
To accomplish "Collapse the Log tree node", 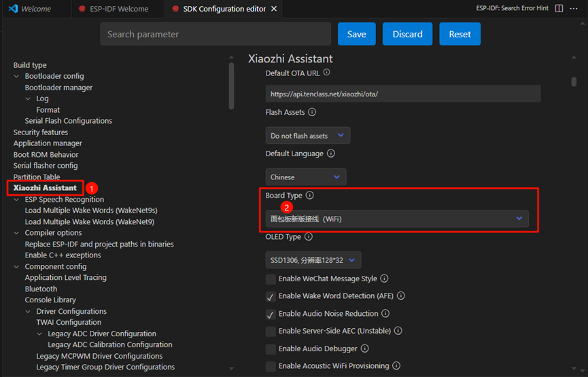I will point(28,98).
